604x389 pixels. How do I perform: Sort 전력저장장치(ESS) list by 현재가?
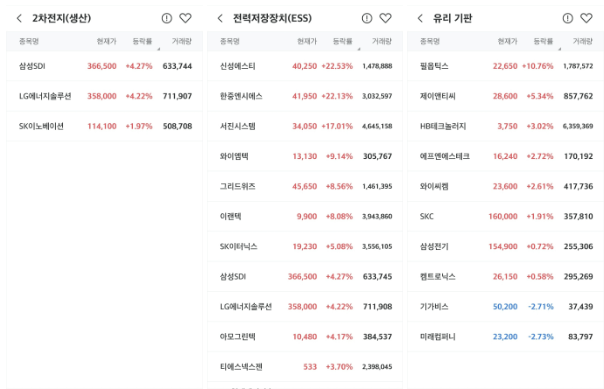[x=307, y=41]
